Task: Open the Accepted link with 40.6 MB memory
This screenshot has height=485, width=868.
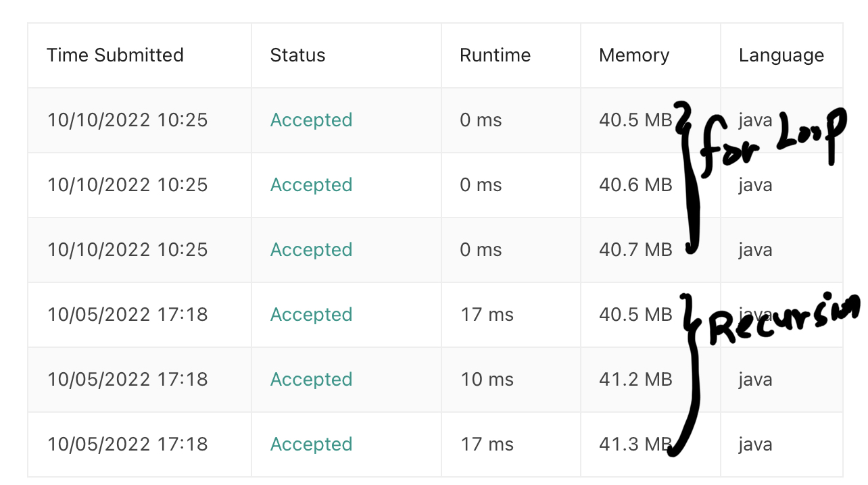Action: click(311, 185)
